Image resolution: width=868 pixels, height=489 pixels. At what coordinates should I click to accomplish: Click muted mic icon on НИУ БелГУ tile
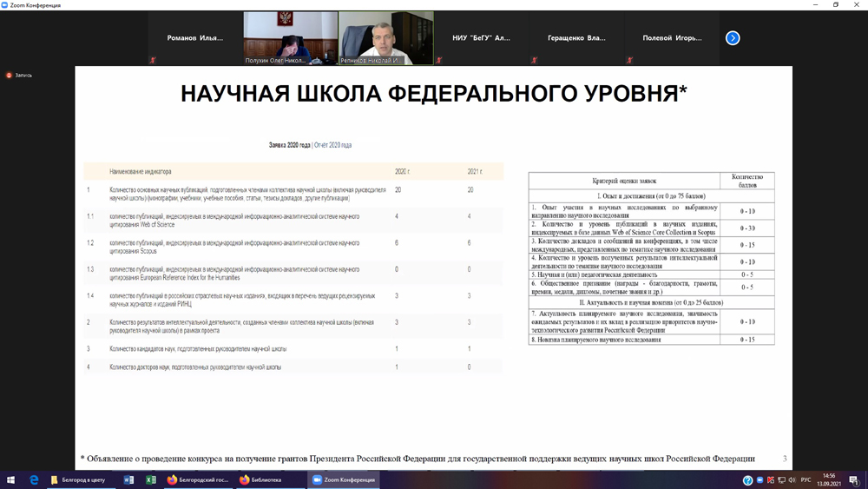pyautogui.click(x=439, y=61)
